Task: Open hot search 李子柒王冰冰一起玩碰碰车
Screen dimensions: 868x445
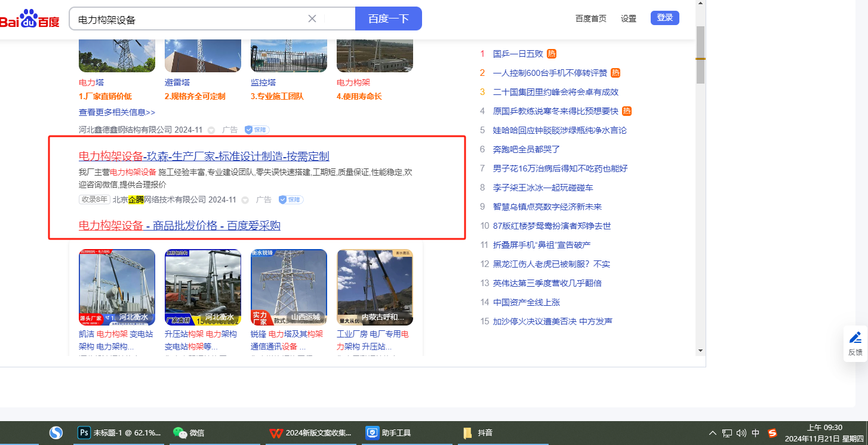Action: pyautogui.click(x=543, y=188)
